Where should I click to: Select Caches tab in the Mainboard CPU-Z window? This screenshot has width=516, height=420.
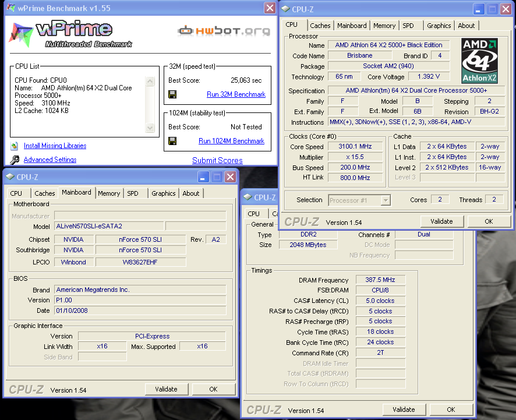(44, 193)
